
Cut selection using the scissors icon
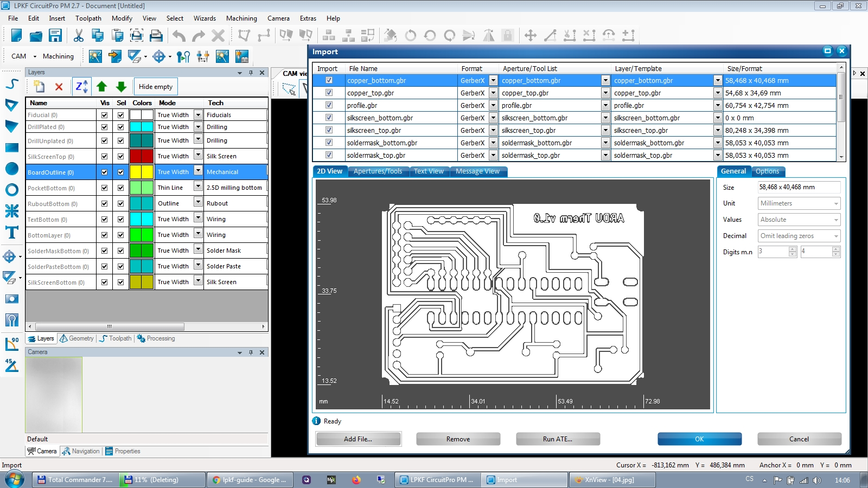click(79, 36)
